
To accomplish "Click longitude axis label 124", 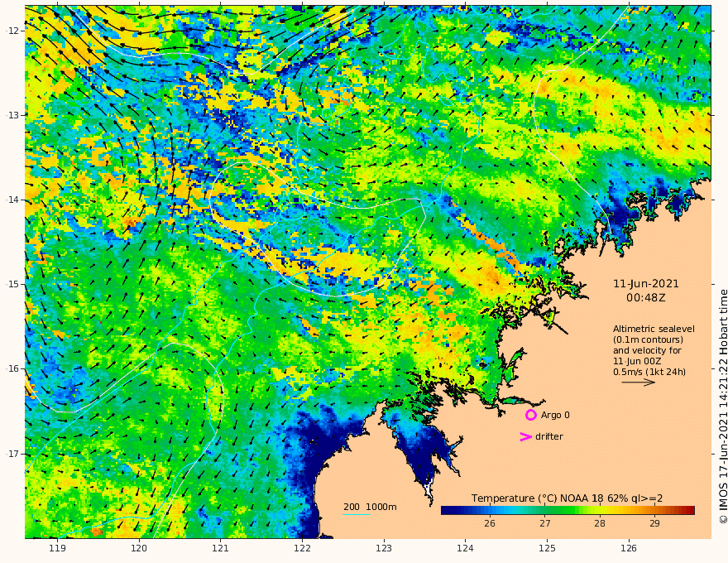I will 465,548.
